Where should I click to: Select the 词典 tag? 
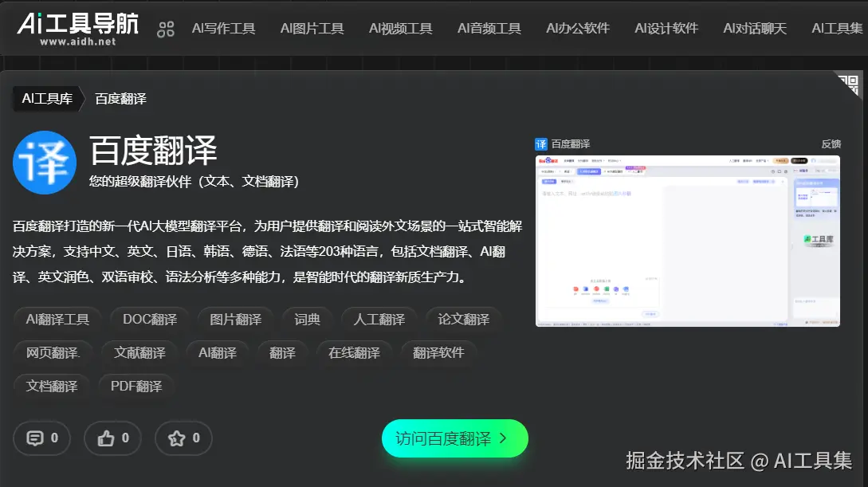pyautogui.click(x=307, y=320)
